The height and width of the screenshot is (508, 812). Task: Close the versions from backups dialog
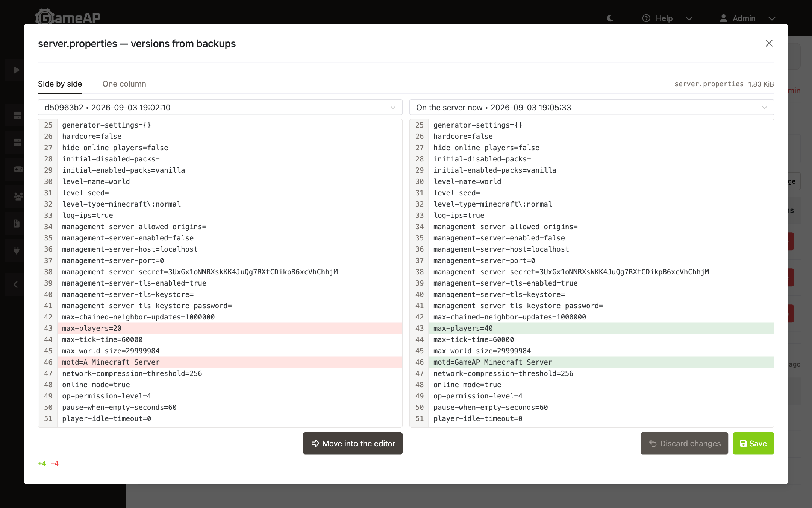769,43
